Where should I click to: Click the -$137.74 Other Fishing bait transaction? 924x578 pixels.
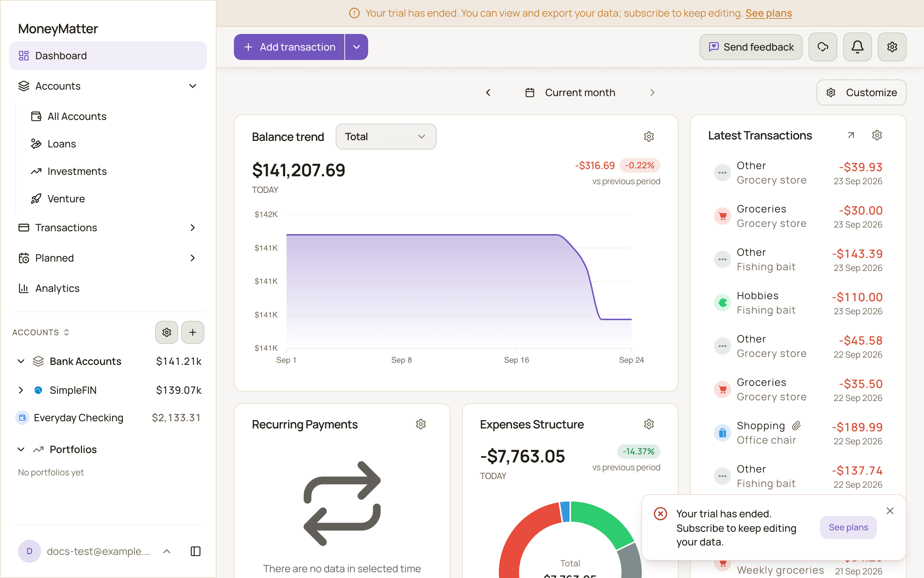[x=798, y=476]
